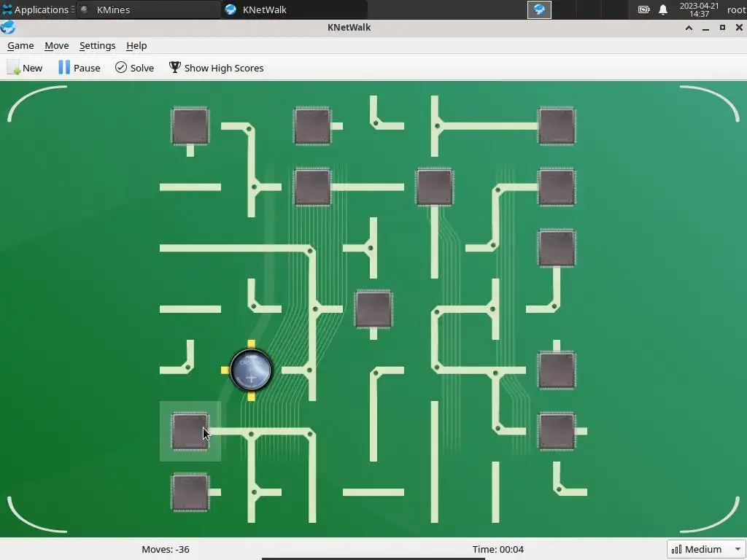This screenshot has height=560, width=747.
Task: Rotate the top-right corner terminal chip
Action: [x=556, y=126]
